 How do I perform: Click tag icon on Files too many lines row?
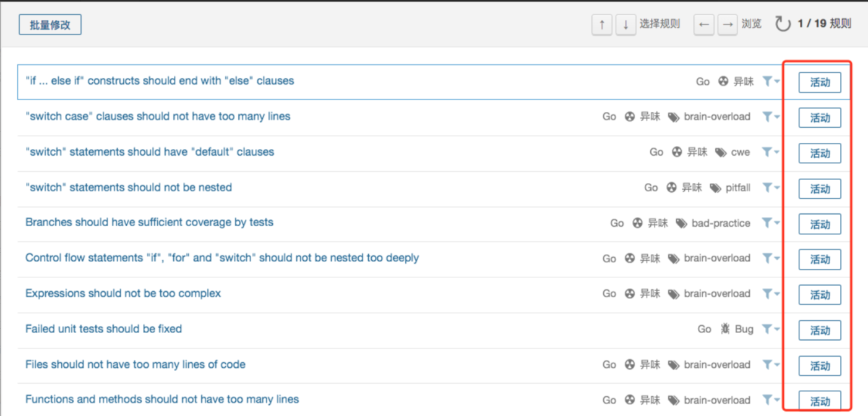pyautogui.click(x=674, y=365)
